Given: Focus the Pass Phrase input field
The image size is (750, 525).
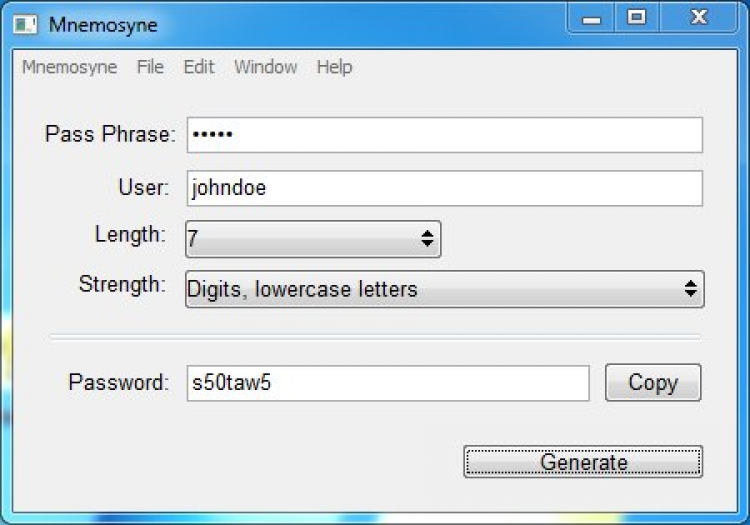Looking at the screenshot, I should (x=444, y=135).
